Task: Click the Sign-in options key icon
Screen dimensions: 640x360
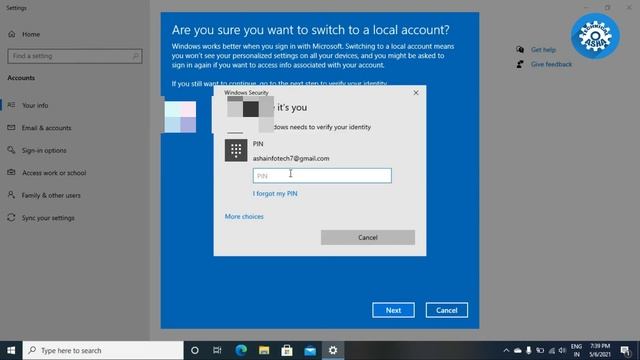Action: [11, 150]
